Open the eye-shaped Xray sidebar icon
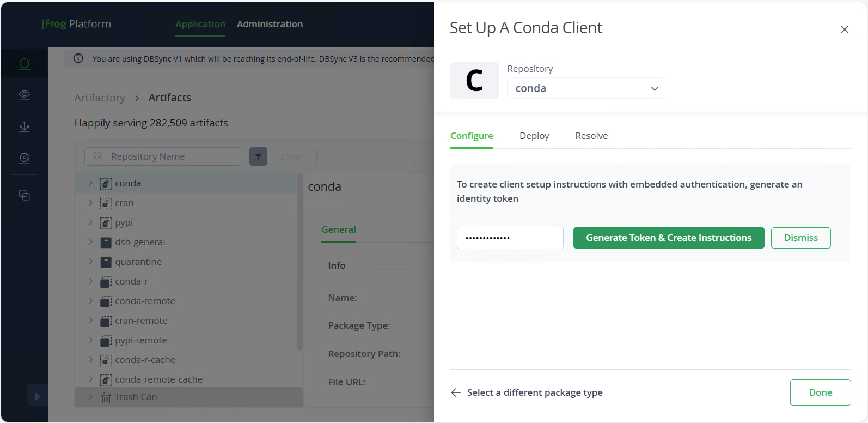This screenshot has width=868, height=423. pyautogui.click(x=25, y=95)
